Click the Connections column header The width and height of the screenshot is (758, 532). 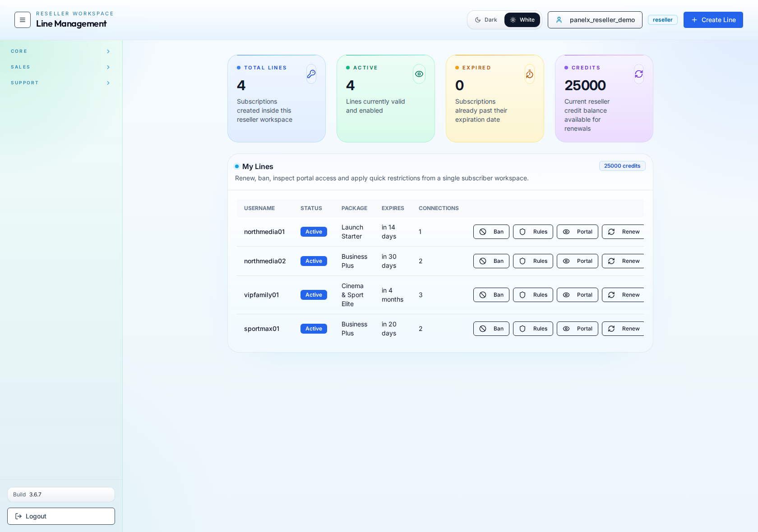(438, 208)
